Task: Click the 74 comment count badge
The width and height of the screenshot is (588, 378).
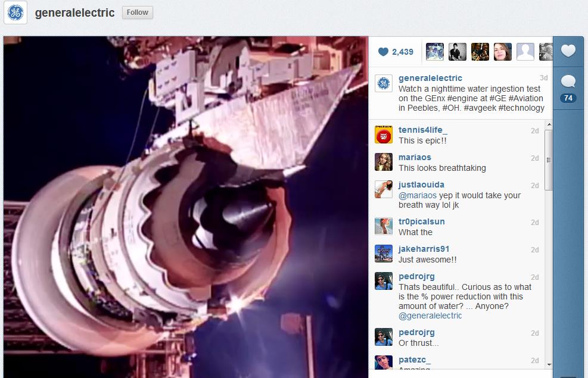Action: pos(568,98)
